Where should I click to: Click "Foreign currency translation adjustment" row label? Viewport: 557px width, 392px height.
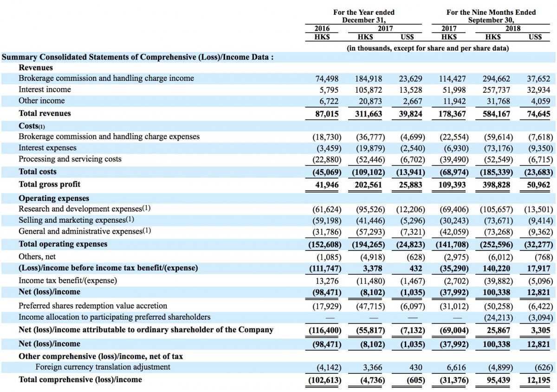(103, 367)
